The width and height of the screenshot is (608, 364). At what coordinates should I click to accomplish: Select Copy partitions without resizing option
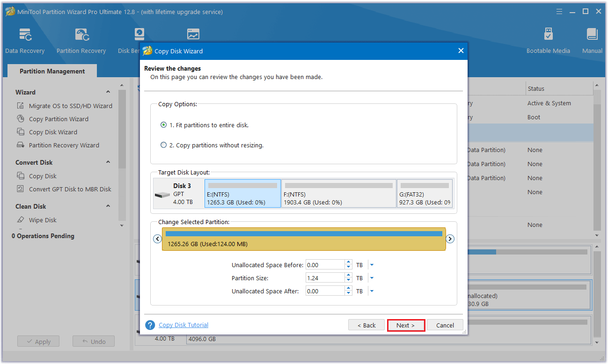pyautogui.click(x=163, y=145)
